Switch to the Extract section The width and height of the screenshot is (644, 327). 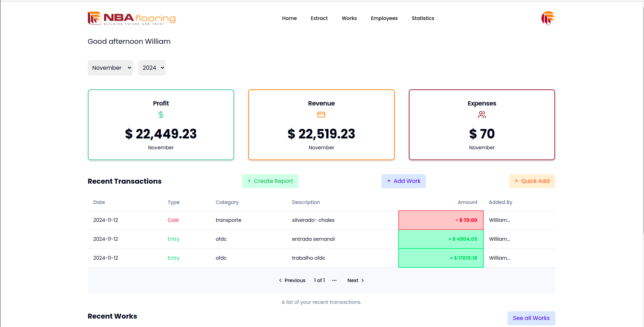click(x=319, y=18)
